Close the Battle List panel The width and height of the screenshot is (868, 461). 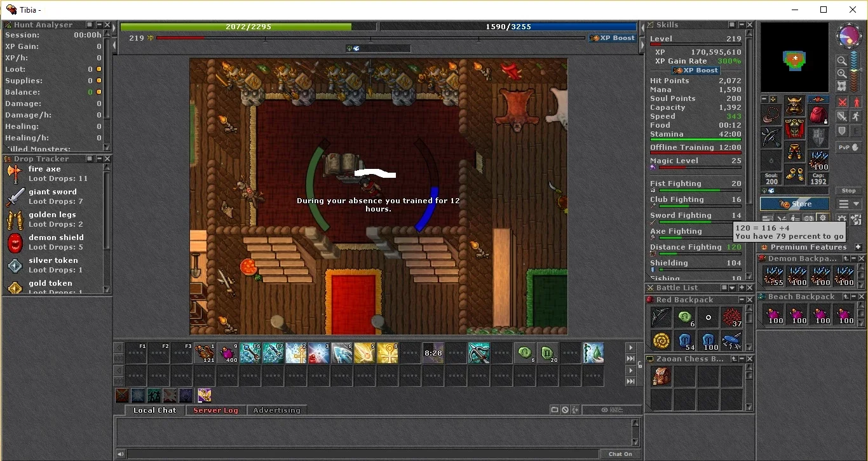coord(750,288)
